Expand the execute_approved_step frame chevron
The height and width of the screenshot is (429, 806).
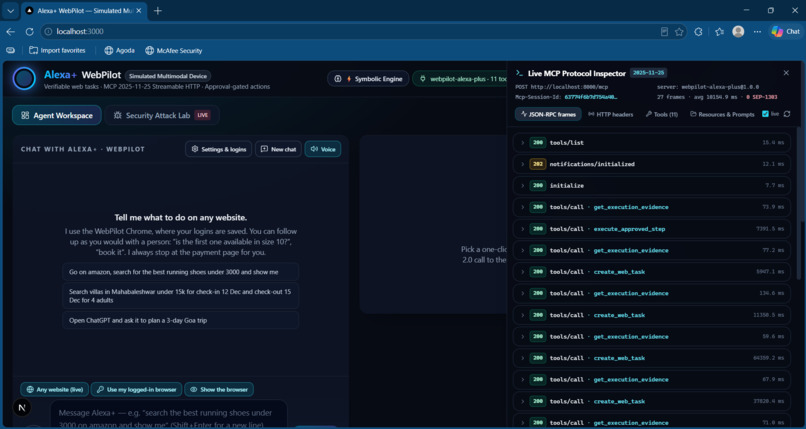coord(522,229)
